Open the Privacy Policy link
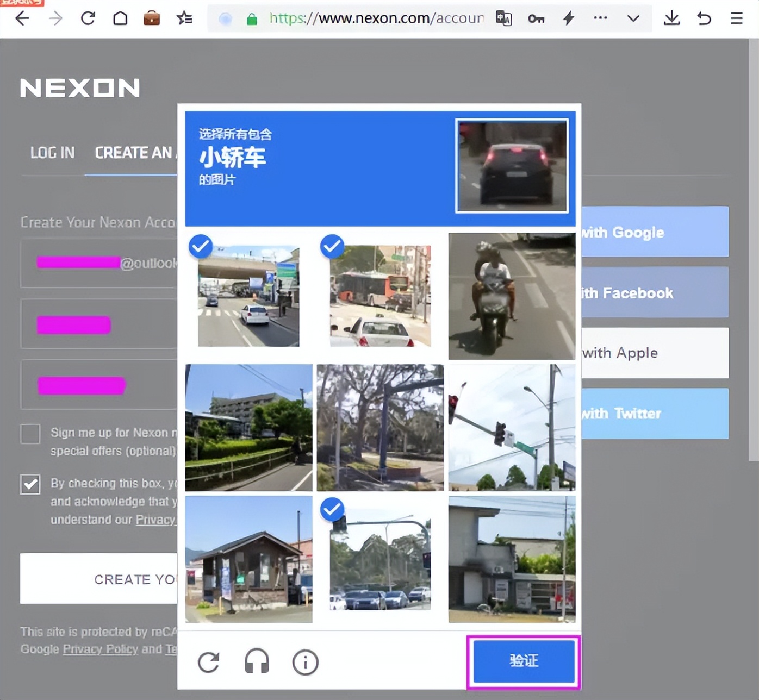Viewport: 759px width, 700px height. [99, 649]
